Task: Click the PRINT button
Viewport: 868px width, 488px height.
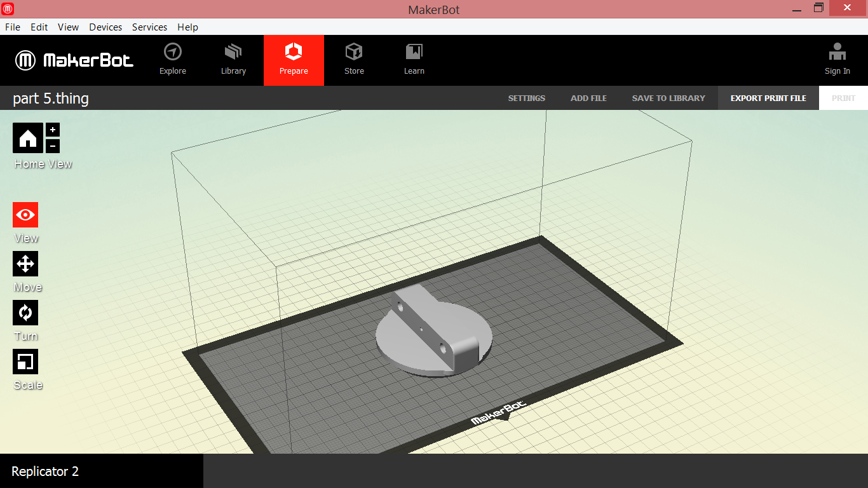Action: pos(843,98)
